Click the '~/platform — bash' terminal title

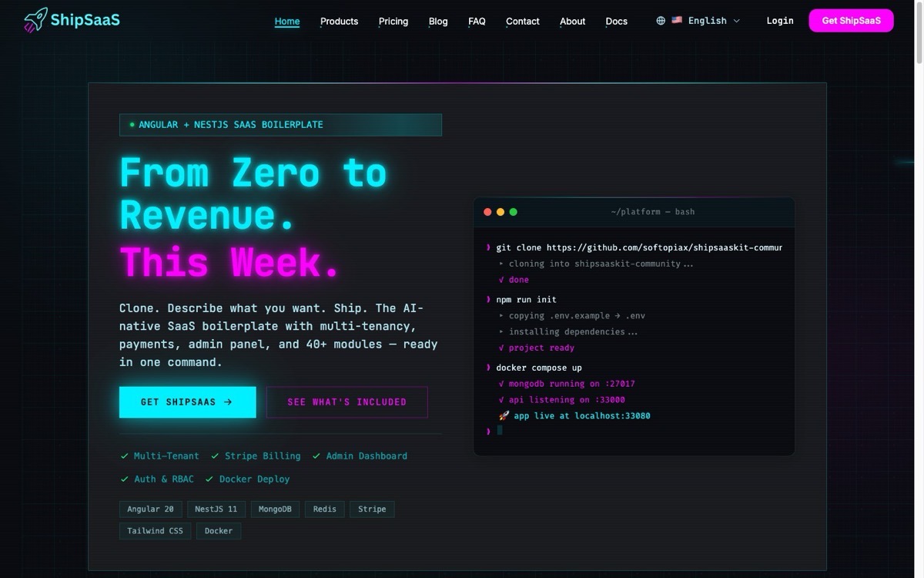click(653, 212)
